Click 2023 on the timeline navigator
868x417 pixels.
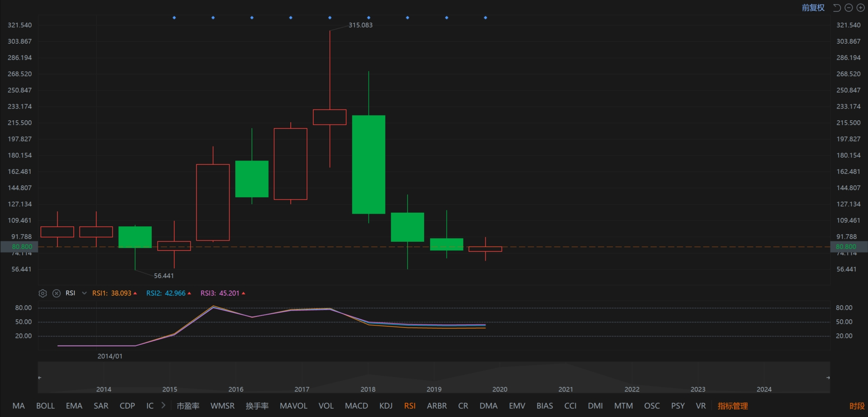coord(698,389)
